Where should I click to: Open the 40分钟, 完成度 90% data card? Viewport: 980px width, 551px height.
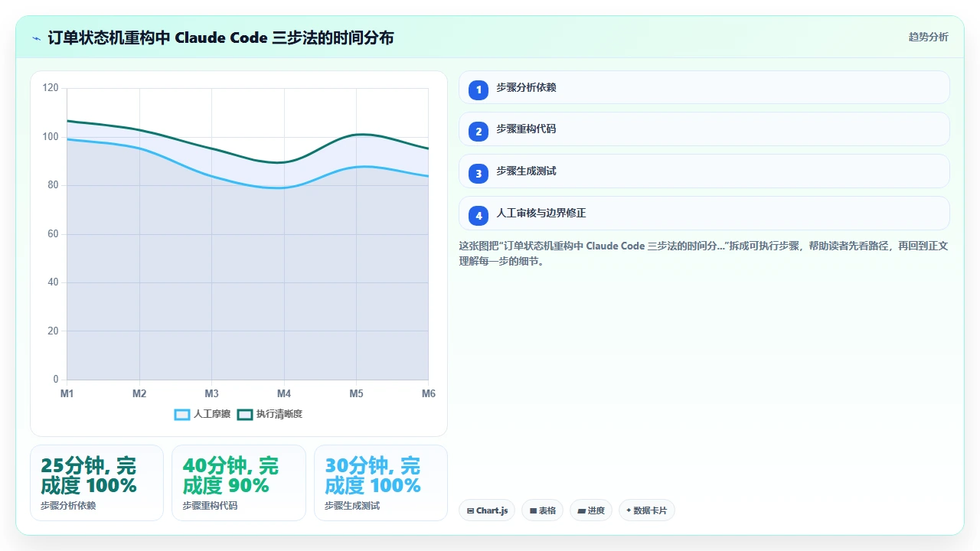point(239,483)
